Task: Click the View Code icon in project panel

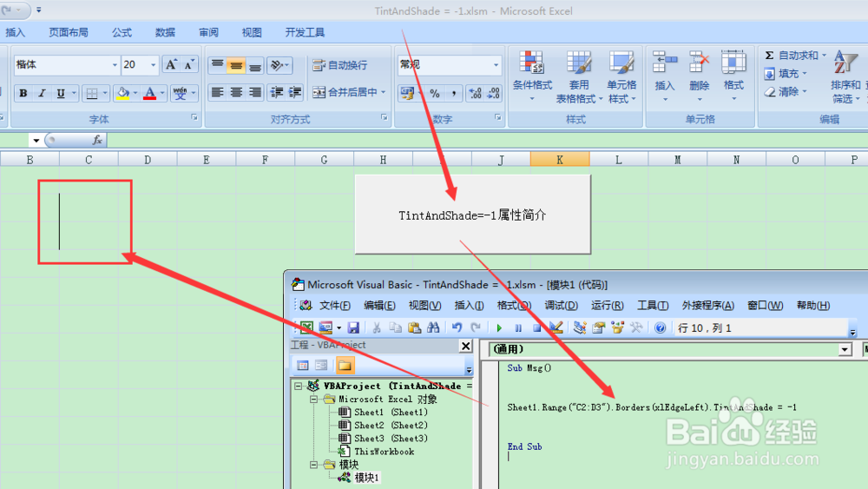Action: [302, 366]
